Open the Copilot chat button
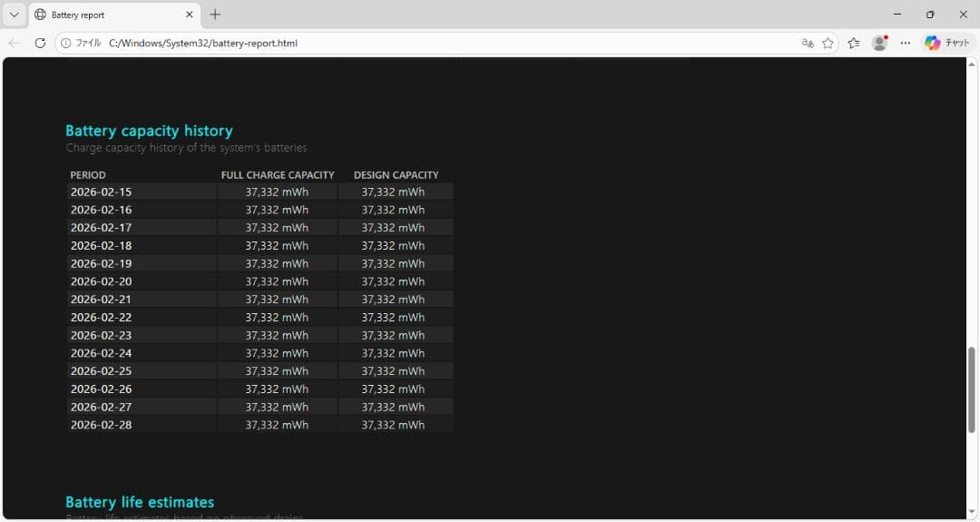The image size is (980, 522). pyautogui.click(x=948, y=43)
